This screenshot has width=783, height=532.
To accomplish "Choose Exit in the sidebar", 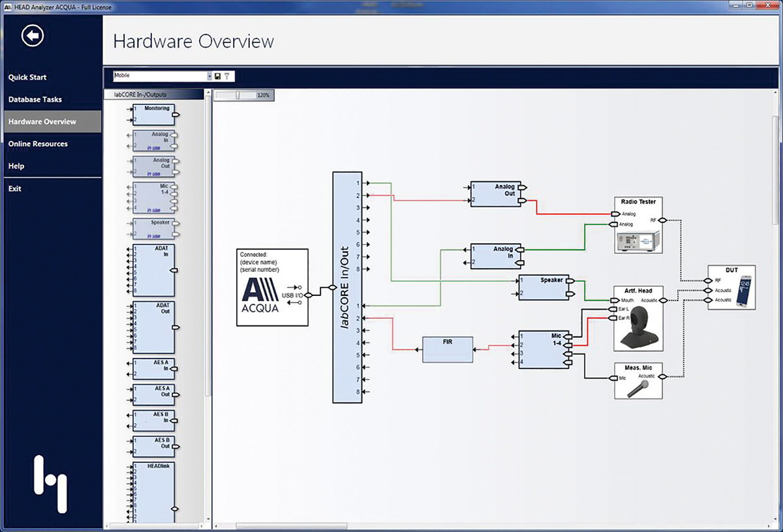I will (x=15, y=188).
